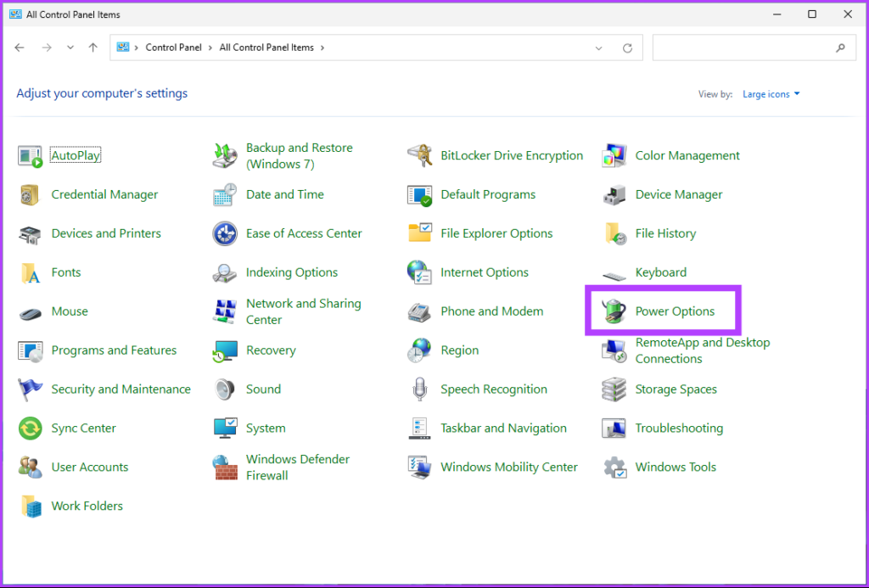The width and height of the screenshot is (869, 588).
Task: Expand the chevron after All Control Panel Items
Action: click(x=322, y=48)
